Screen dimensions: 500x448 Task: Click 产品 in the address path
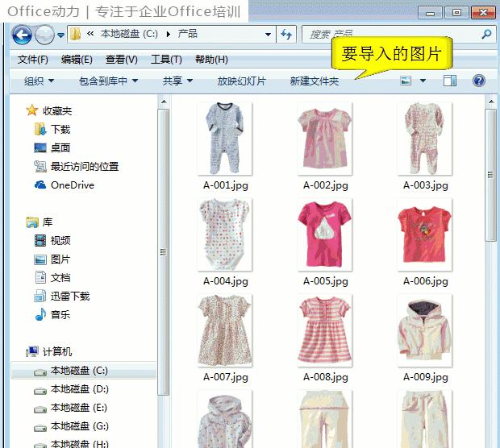pyautogui.click(x=187, y=34)
